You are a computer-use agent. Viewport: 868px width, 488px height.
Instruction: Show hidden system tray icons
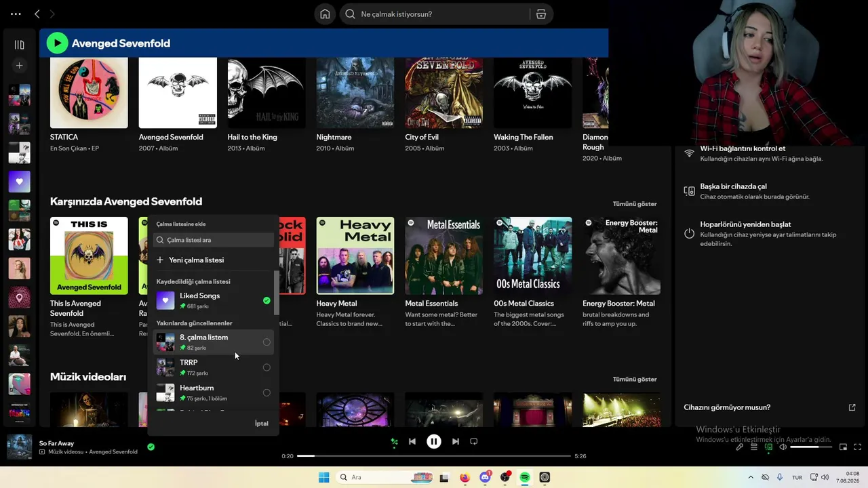click(x=751, y=478)
